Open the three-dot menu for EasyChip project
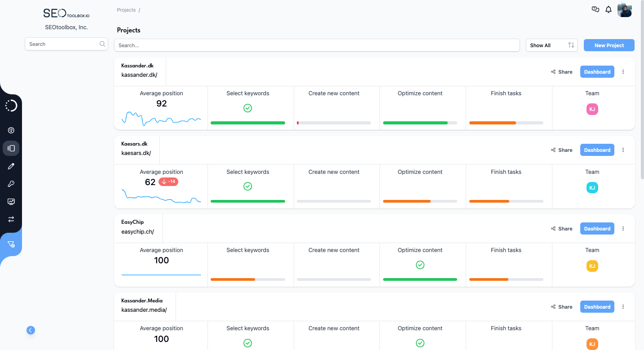 coord(623,228)
